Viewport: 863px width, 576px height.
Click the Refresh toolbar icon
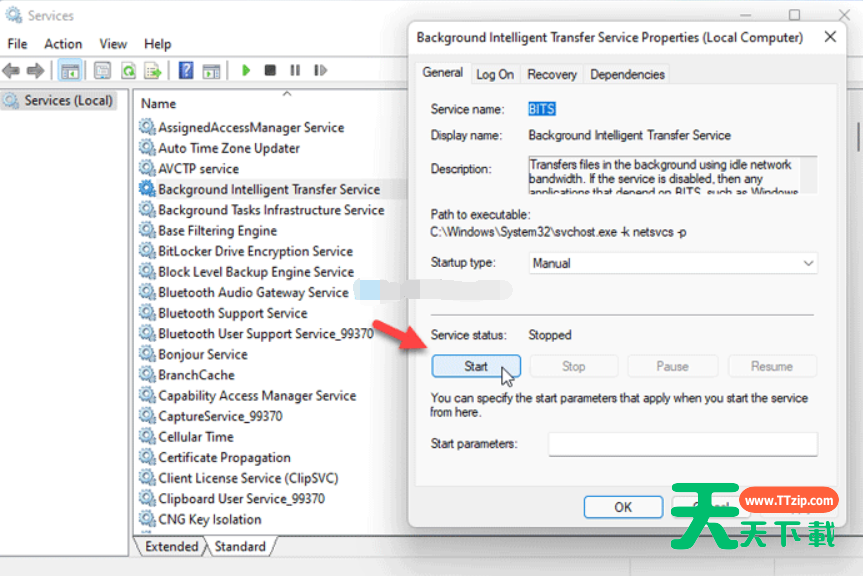tap(128, 70)
